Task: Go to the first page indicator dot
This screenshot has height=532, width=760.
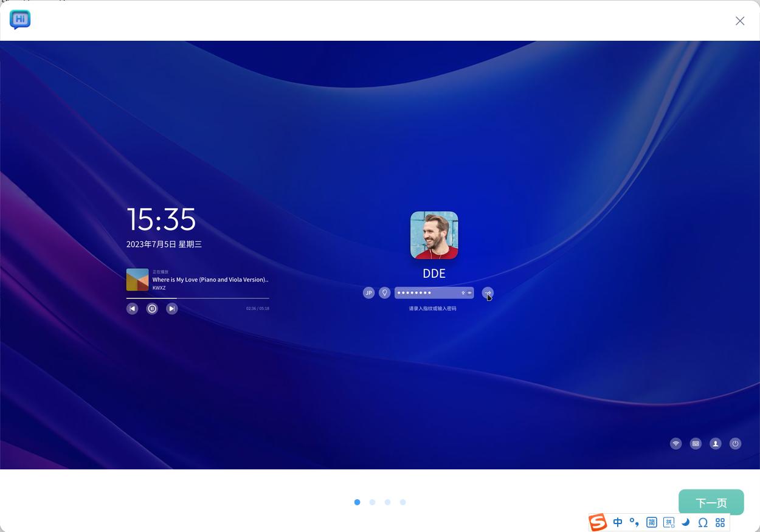Action: [x=357, y=502]
